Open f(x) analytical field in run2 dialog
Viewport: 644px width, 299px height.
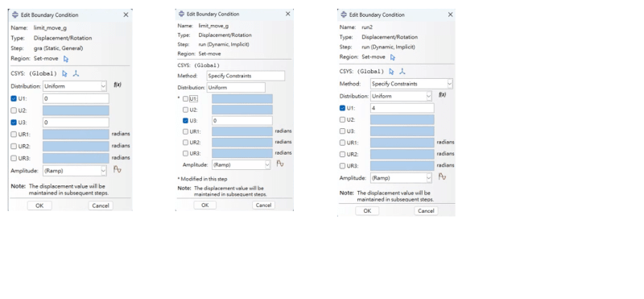pos(442,94)
